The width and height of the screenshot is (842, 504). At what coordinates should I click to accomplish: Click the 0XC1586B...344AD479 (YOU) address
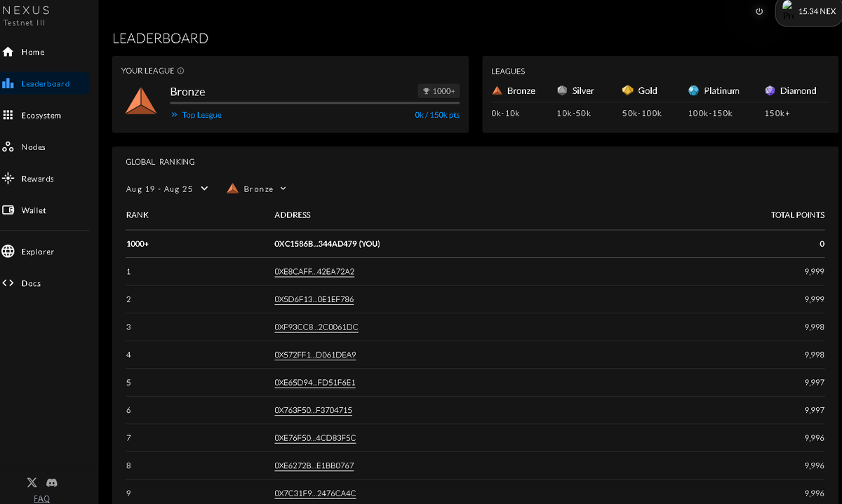327,244
